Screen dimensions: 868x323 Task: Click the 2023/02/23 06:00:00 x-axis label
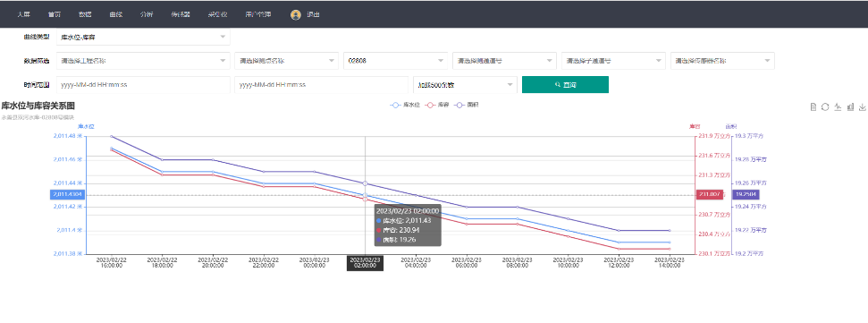pyautogui.click(x=467, y=263)
